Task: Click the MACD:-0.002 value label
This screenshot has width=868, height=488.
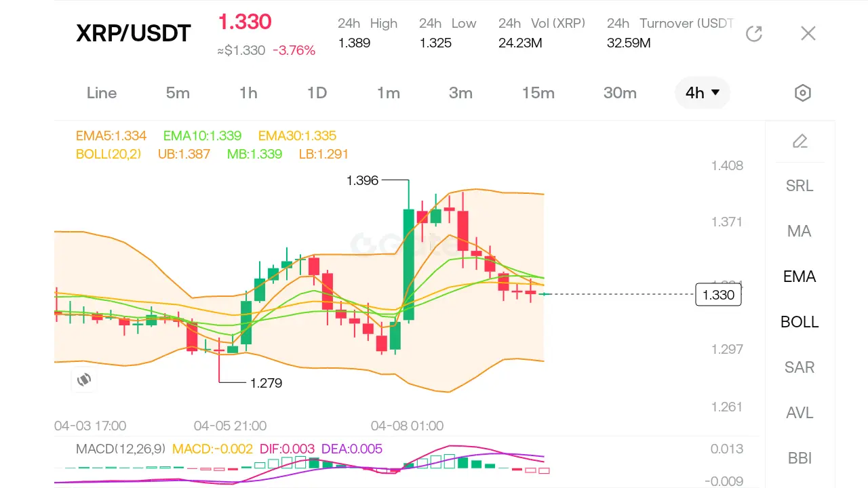Action: (212, 449)
